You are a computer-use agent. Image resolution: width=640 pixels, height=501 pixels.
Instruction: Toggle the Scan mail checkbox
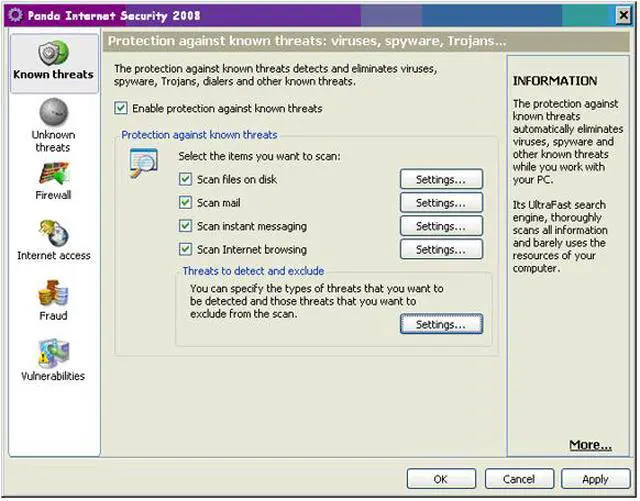pos(185,203)
